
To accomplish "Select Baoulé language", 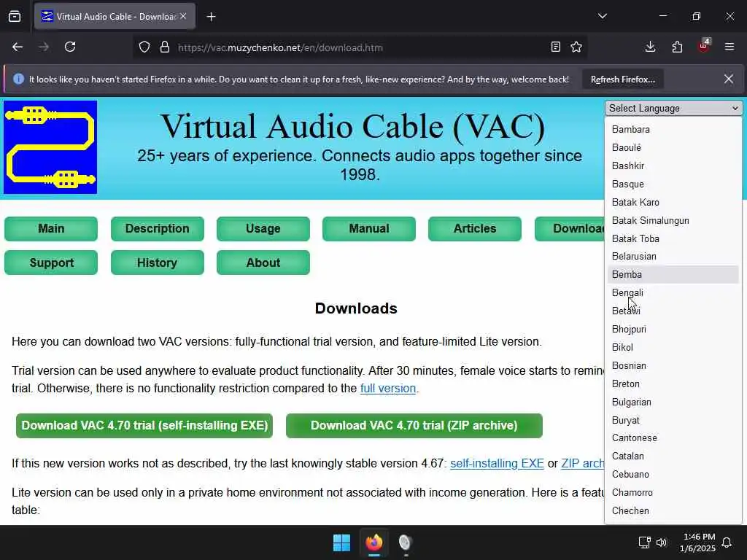I will (x=673, y=147).
